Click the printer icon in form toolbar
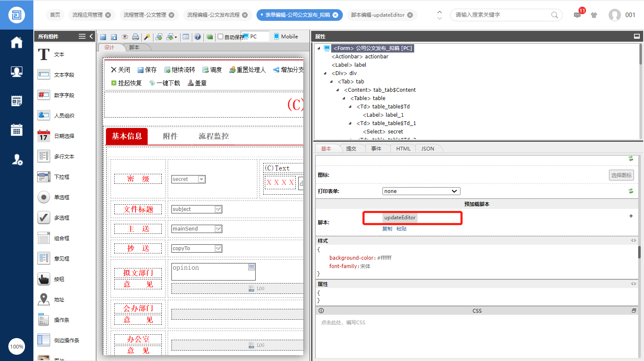Viewport: 644px width, 361px height. (x=136, y=37)
